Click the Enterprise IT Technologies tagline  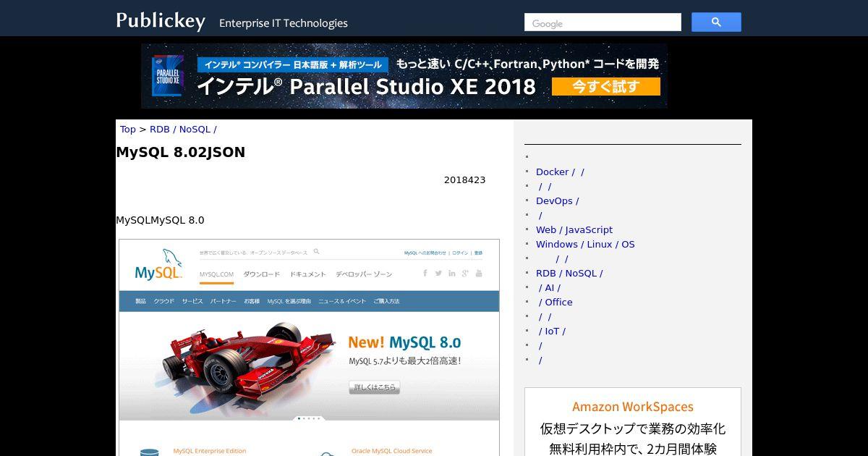click(284, 23)
